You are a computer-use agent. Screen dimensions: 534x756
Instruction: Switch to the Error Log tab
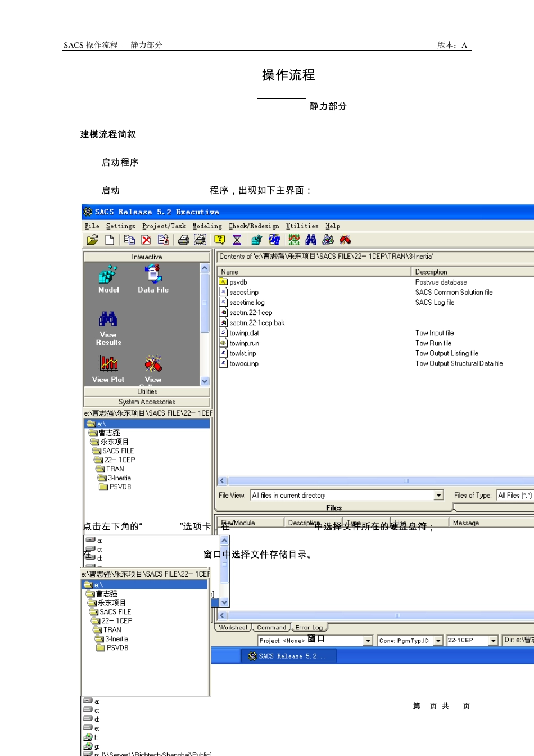point(309,628)
